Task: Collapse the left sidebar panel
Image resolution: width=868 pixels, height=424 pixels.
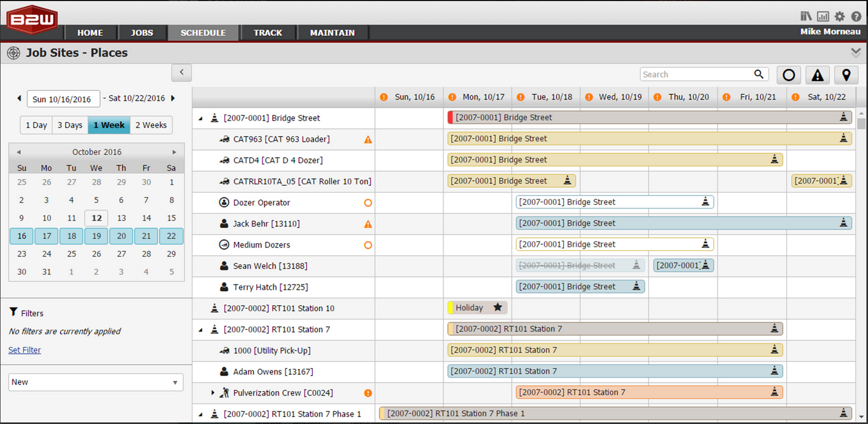Action: 182,73
